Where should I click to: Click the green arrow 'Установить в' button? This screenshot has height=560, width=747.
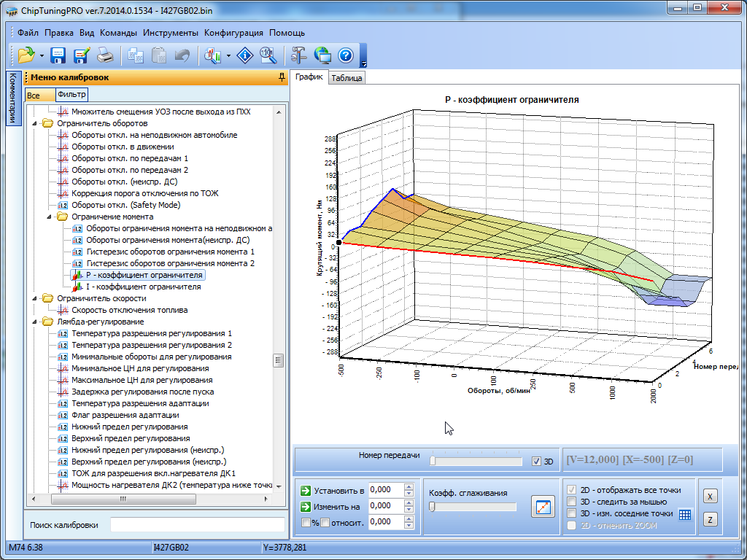coord(306,490)
